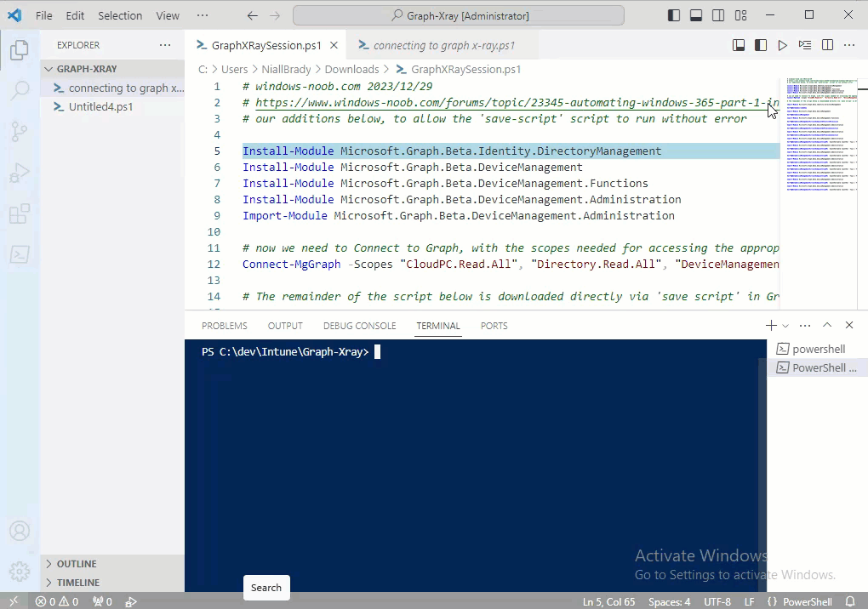This screenshot has width=868, height=609.
Task: Switch to the PROBLEMS panel tab
Action: [x=224, y=326]
